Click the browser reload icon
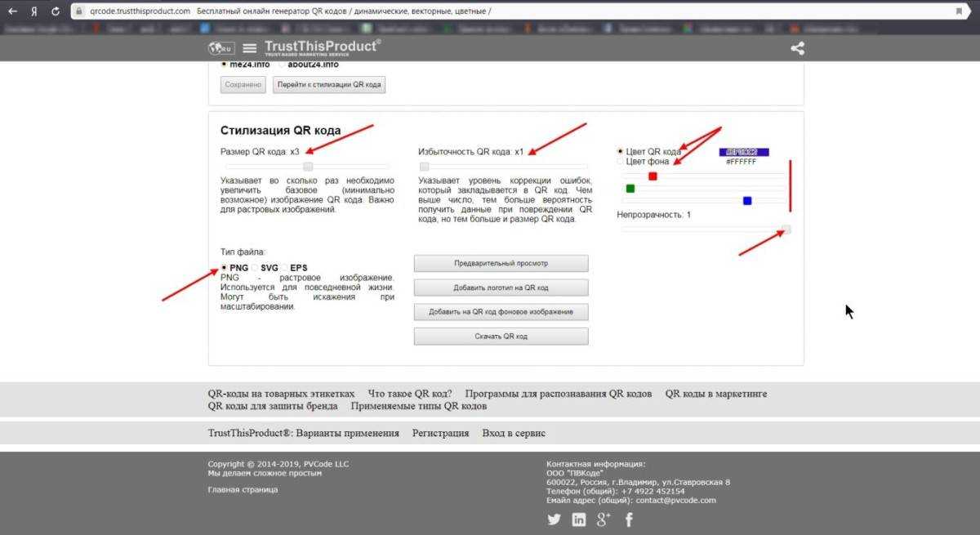980x535 pixels. (x=55, y=11)
